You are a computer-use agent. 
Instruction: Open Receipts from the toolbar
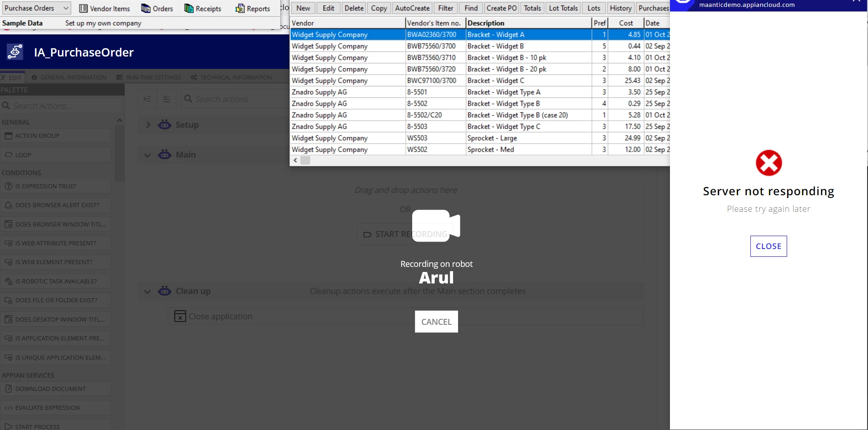pyautogui.click(x=203, y=8)
